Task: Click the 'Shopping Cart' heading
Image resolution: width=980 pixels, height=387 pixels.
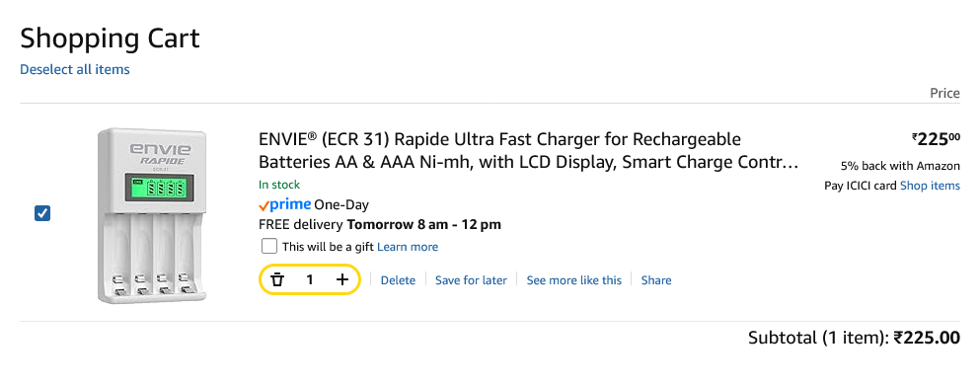Action: click(x=110, y=39)
